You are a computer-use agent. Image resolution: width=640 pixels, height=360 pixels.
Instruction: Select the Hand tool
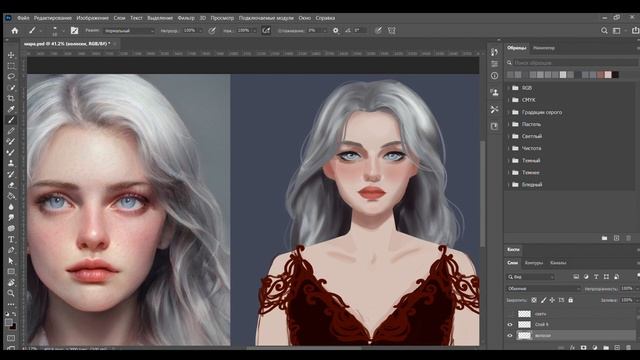[11, 282]
